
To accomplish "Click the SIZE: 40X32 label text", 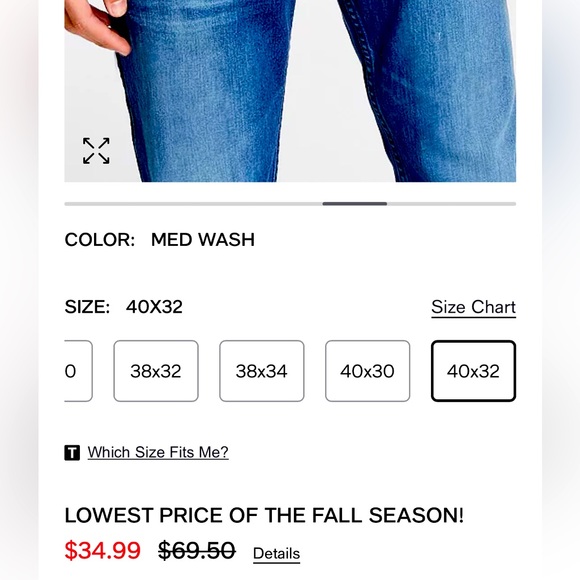I will coord(124,307).
